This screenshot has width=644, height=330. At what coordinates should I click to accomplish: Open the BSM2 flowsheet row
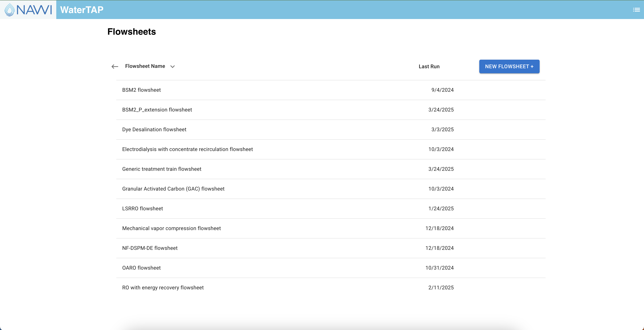point(331,90)
